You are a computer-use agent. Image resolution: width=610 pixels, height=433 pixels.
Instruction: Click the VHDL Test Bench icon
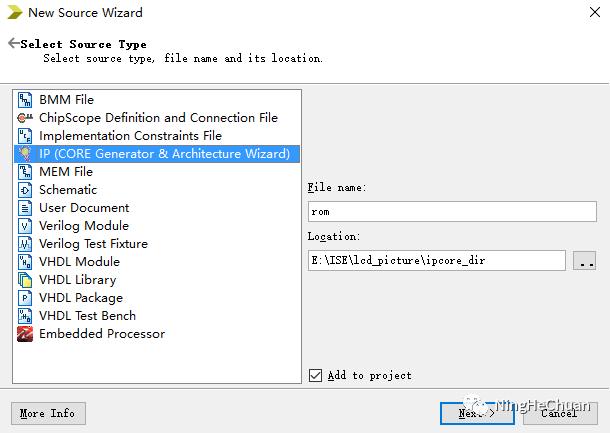[x=25, y=316]
